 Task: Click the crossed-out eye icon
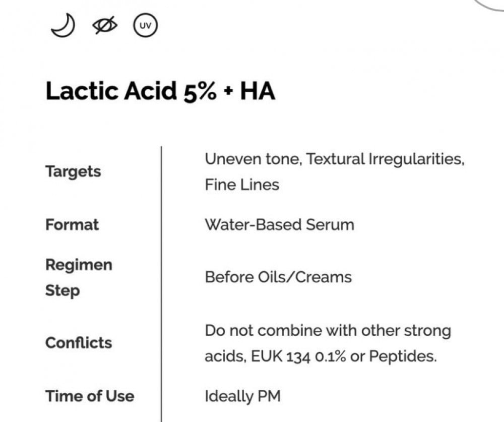(x=105, y=25)
